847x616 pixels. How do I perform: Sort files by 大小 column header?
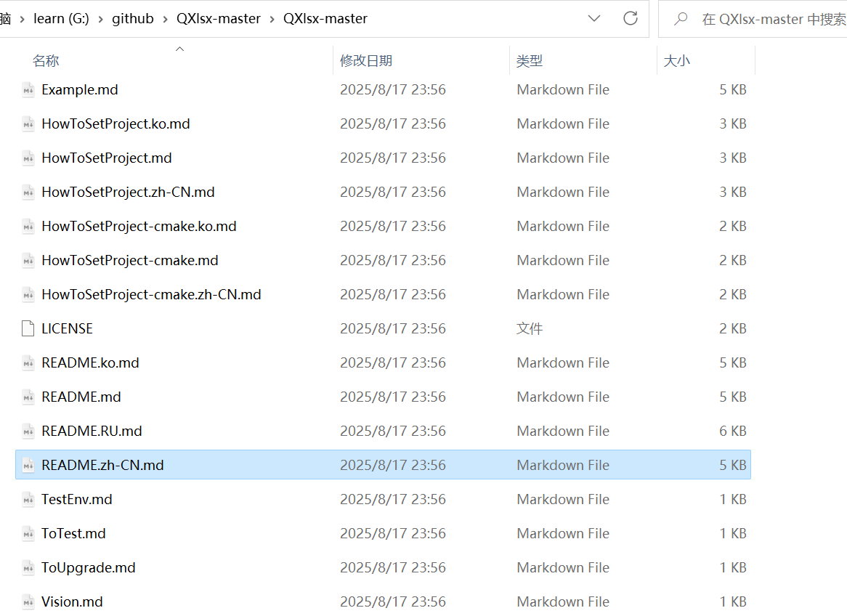677,60
